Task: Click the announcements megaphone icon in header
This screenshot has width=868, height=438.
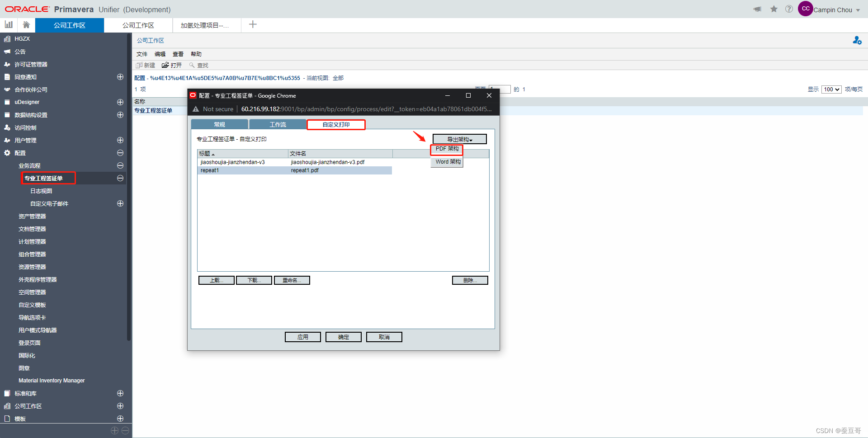Action: [x=757, y=9]
